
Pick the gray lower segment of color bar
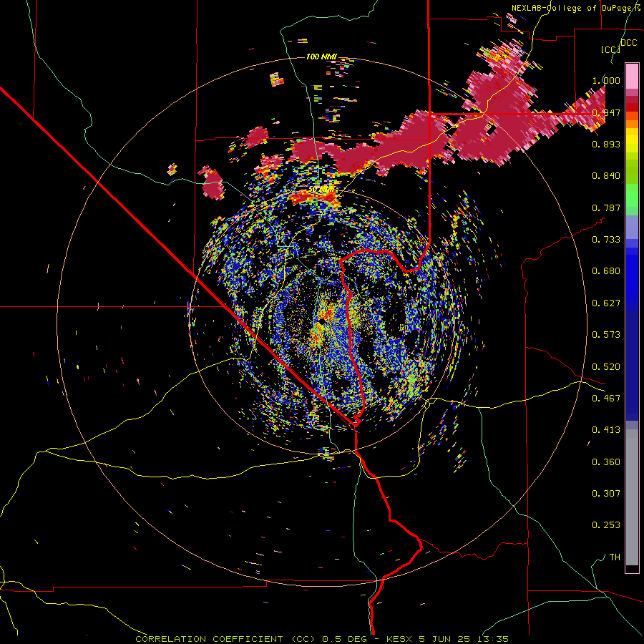click(x=632, y=497)
